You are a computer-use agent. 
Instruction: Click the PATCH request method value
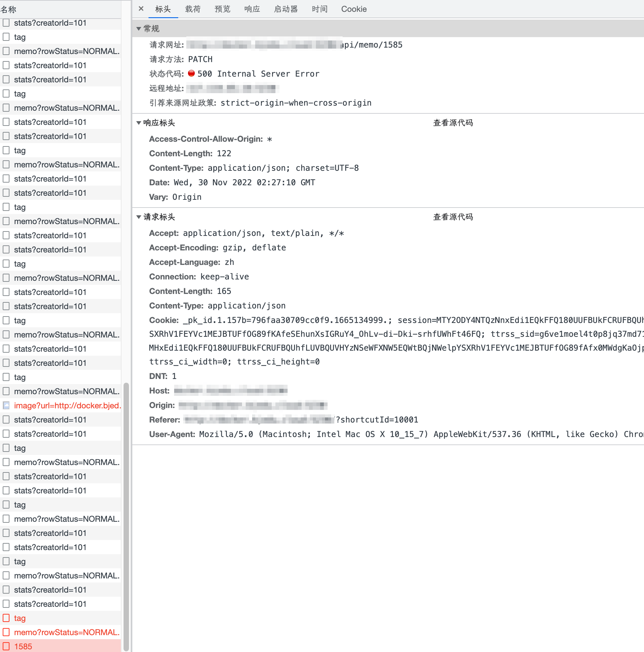click(x=200, y=59)
